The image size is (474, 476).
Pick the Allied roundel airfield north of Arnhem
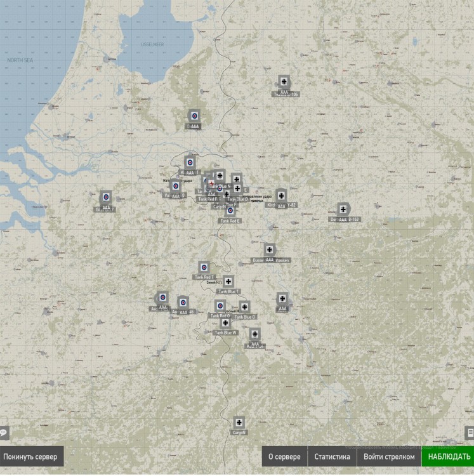point(194,116)
